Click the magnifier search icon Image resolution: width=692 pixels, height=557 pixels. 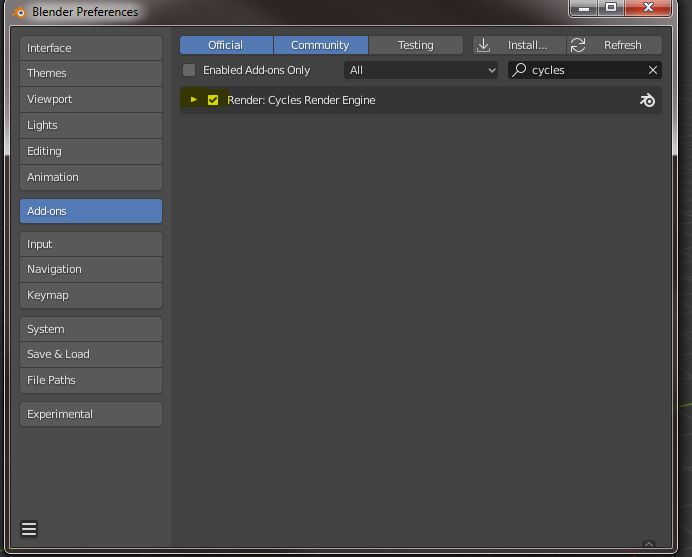click(519, 70)
